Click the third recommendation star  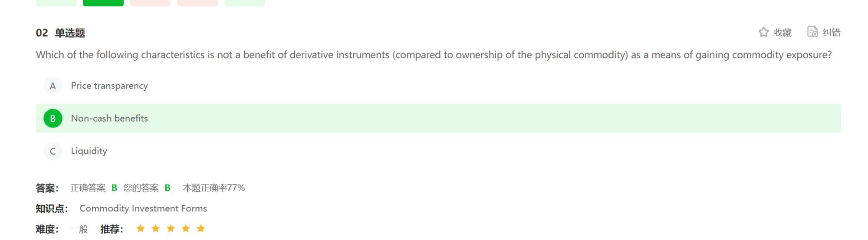pos(171,228)
